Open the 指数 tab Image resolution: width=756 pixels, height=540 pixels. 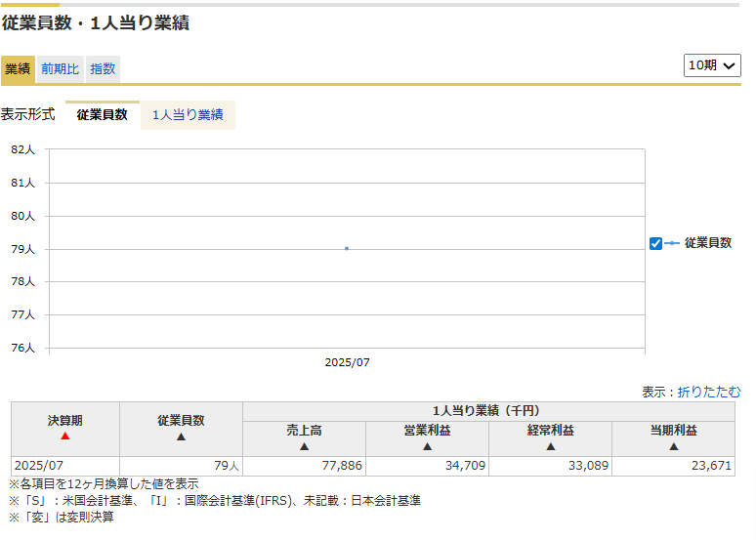[103, 69]
